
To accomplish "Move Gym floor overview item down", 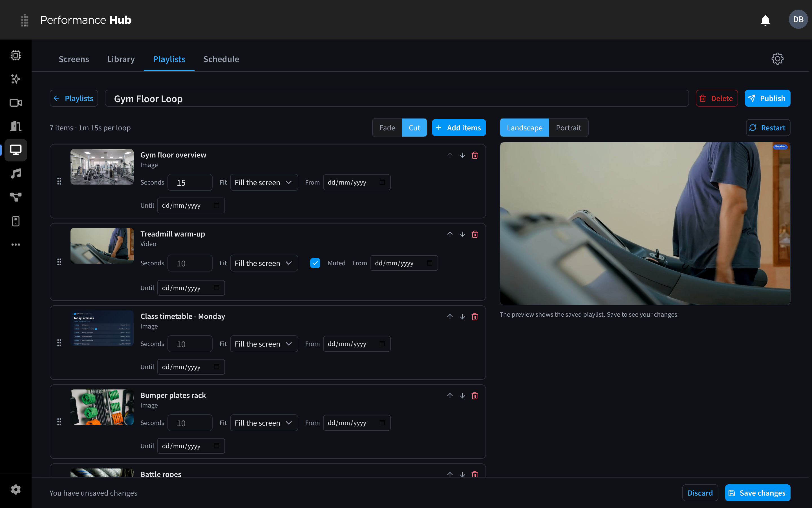I will 462,155.
